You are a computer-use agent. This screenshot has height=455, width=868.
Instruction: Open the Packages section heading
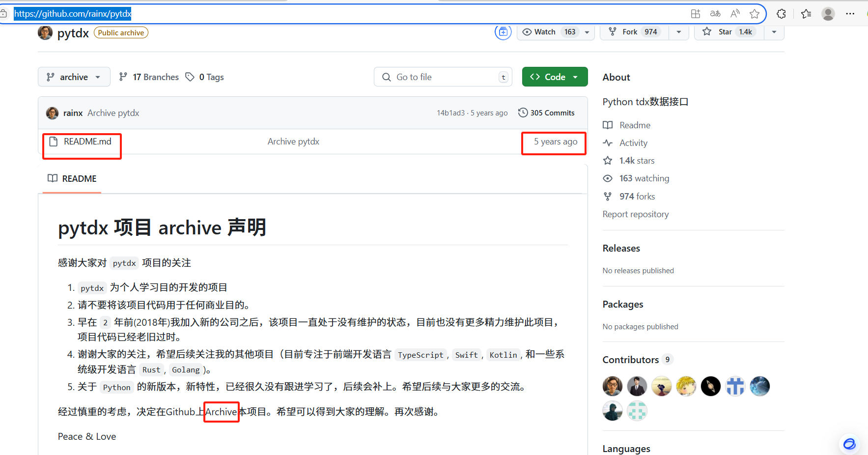click(x=623, y=305)
